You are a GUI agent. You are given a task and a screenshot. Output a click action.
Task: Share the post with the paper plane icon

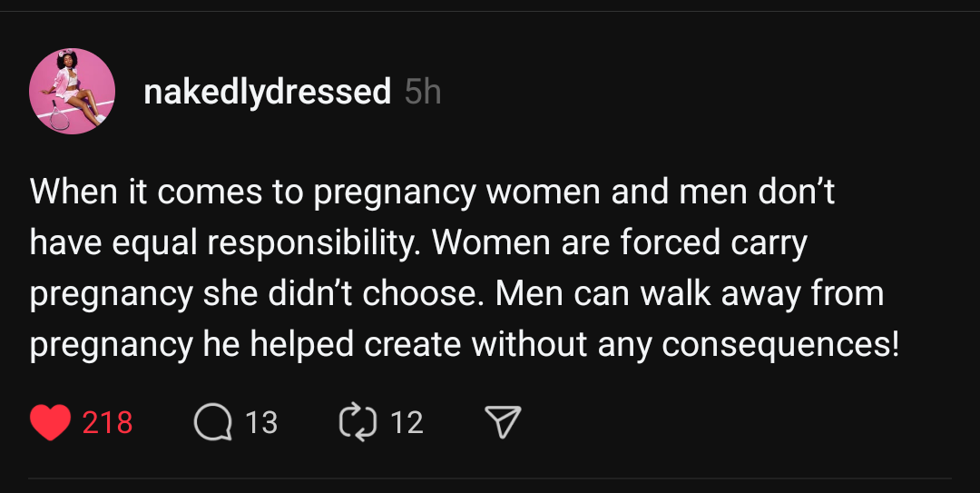click(503, 422)
